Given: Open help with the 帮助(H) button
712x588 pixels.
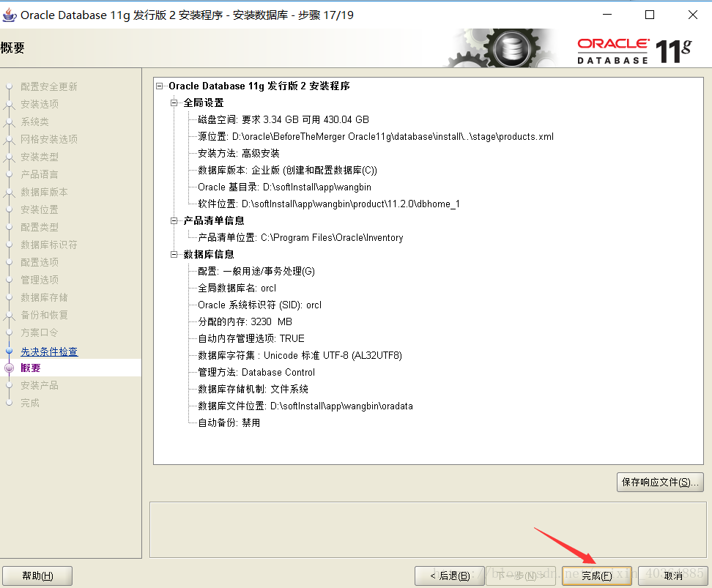Looking at the screenshot, I should [37, 576].
